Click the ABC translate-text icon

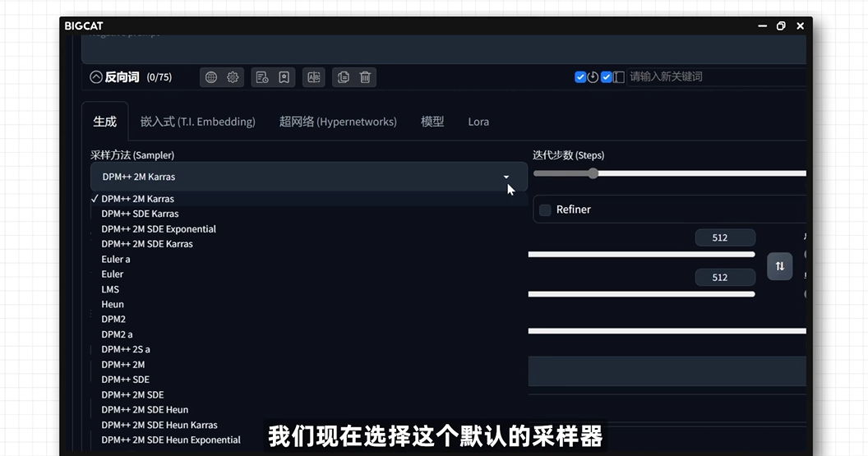coord(313,77)
